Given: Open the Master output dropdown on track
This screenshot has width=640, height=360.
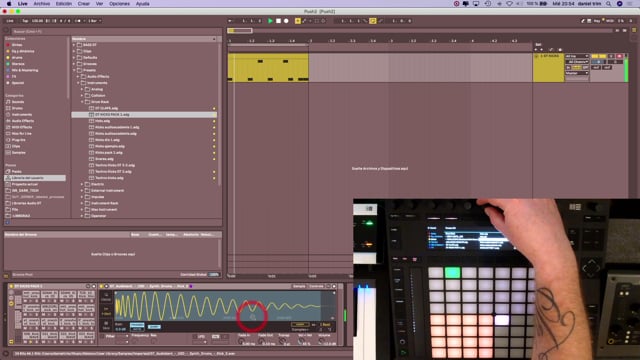Looking at the screenshot, I should pyautogui.click(x=577, y=73).
